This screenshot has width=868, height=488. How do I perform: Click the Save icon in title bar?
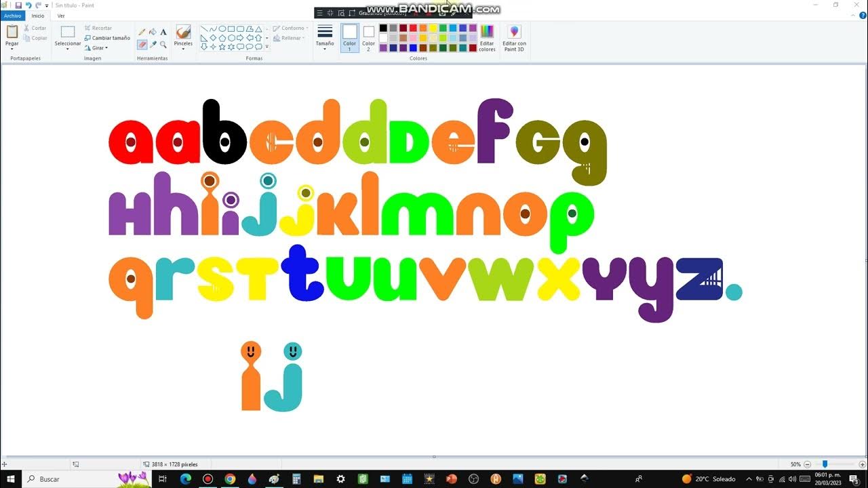click(18, 5)
